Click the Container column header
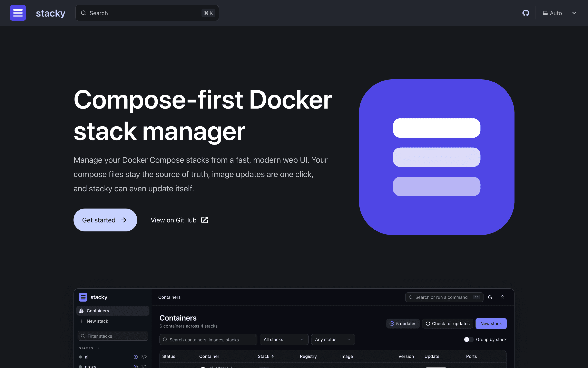This screenshot has height=368, width=588. tap(209, 356)
